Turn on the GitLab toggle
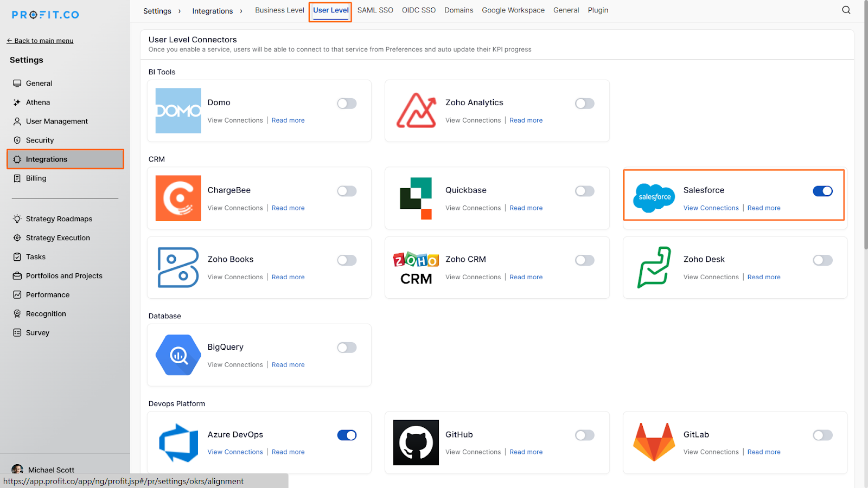This screenshot has height=488, width=868. (x=822, y=435)
